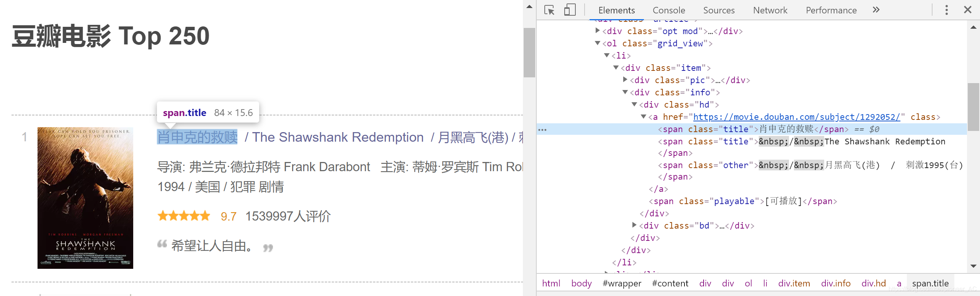Screen dimensions: 980x296
Task: Collapse the div class item node
Action: (616, 68)
